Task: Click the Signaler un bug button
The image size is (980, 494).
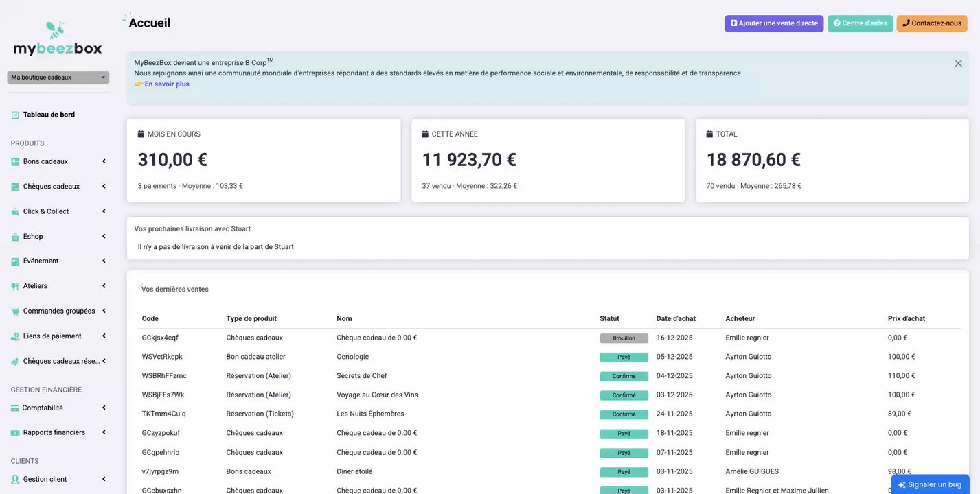Action: (x=930, y=484)
